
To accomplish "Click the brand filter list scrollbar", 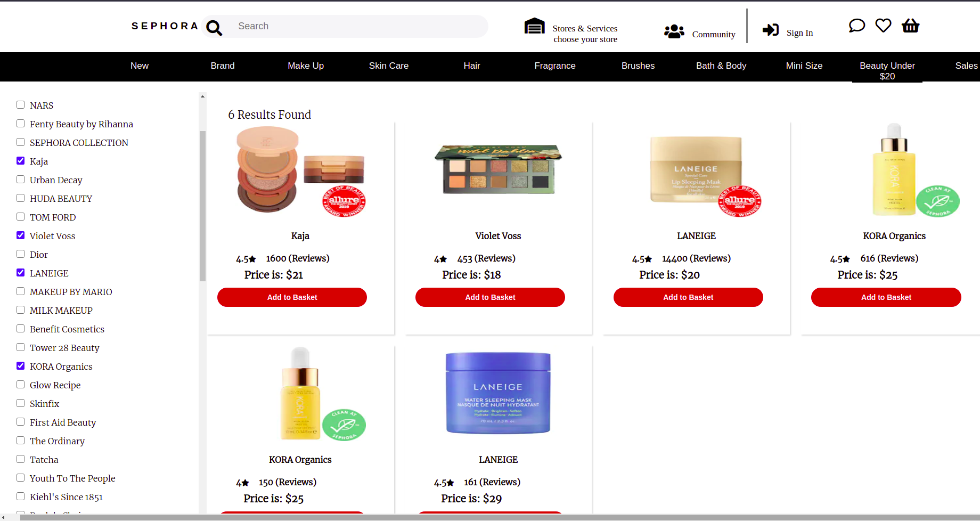I will (202, 206).
